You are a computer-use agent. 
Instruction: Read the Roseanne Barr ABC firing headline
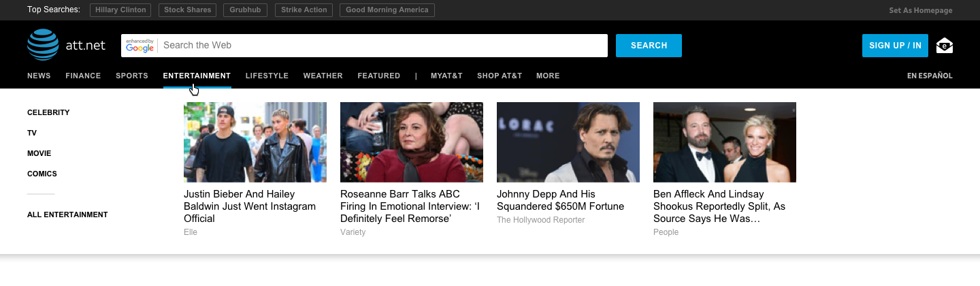410,206
